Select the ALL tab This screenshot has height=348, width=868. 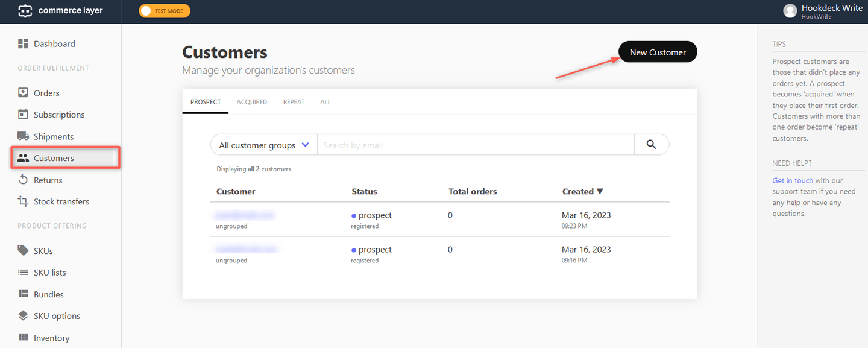[x=325, y=101]
